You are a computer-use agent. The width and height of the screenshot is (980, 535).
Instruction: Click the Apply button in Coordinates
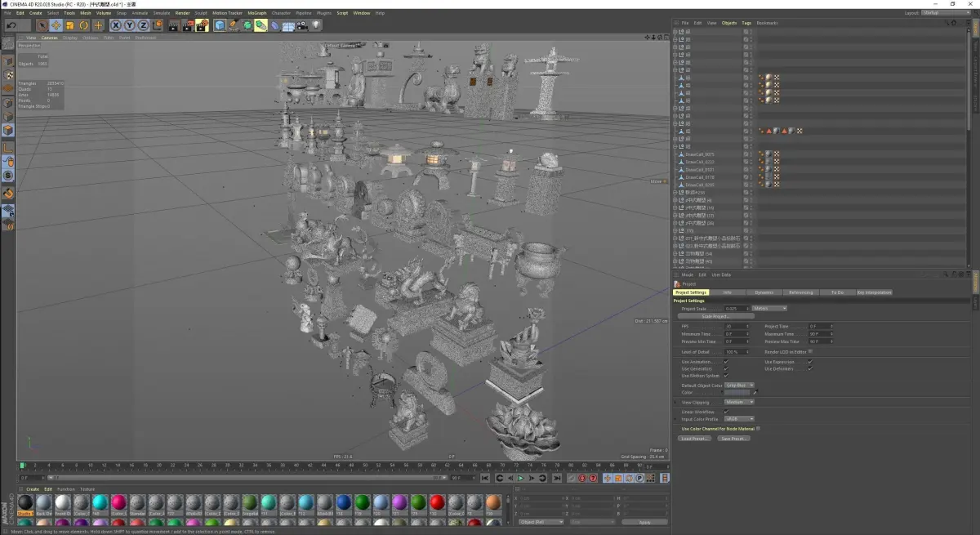pos(644,521)
